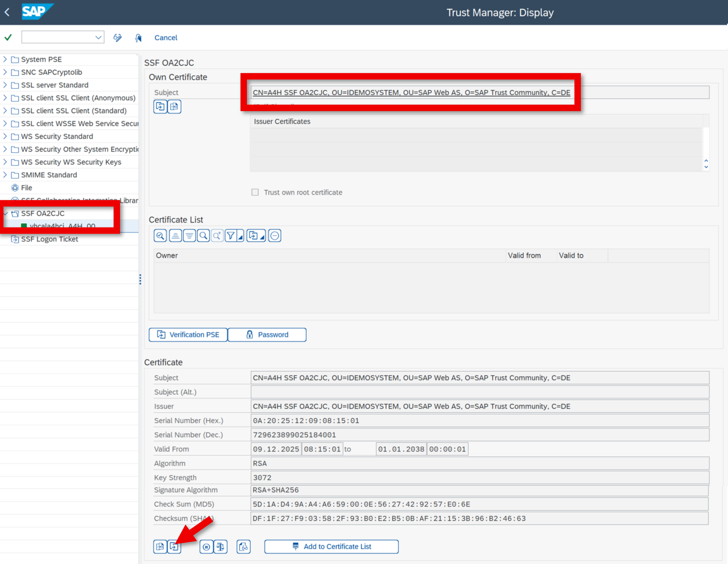This screenshot has height=564, width=728.
Task: Click the Verification PSE button
Action: point(188,334)
